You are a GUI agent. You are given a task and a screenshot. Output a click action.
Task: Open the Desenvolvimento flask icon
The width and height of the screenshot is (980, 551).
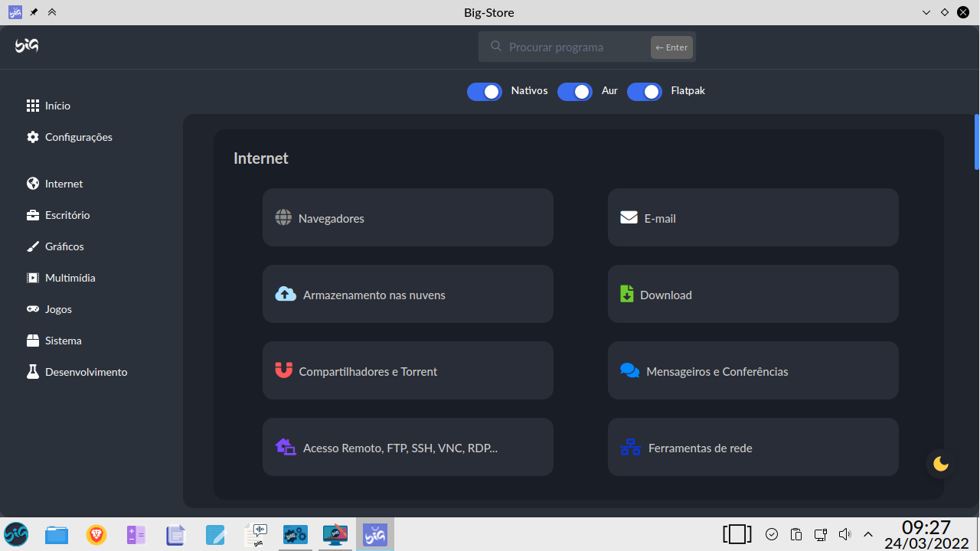point(33,371)
